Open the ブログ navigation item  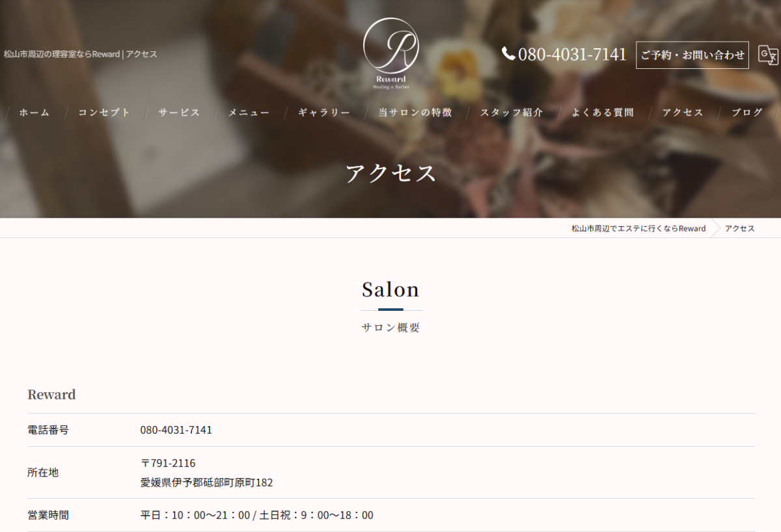[747, 113]
